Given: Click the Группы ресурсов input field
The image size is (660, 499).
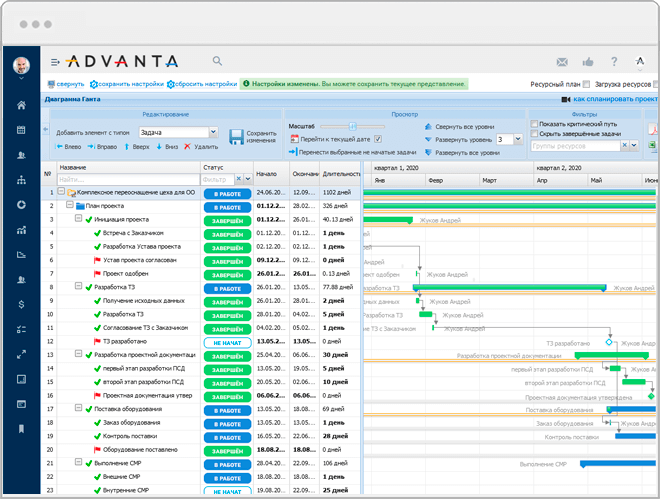Looking at the screenshot, I should pyautogui.click(x=575, y=146).
